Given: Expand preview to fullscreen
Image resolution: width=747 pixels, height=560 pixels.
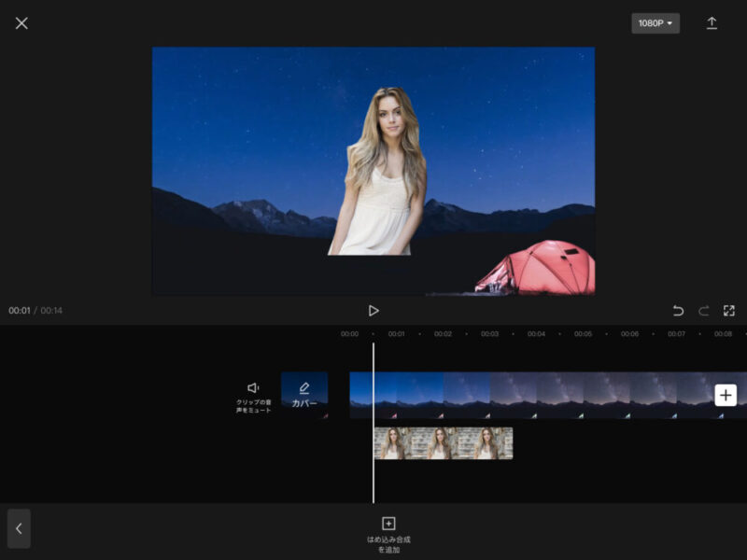Looking at the screenshot, I should coord(729,311).
